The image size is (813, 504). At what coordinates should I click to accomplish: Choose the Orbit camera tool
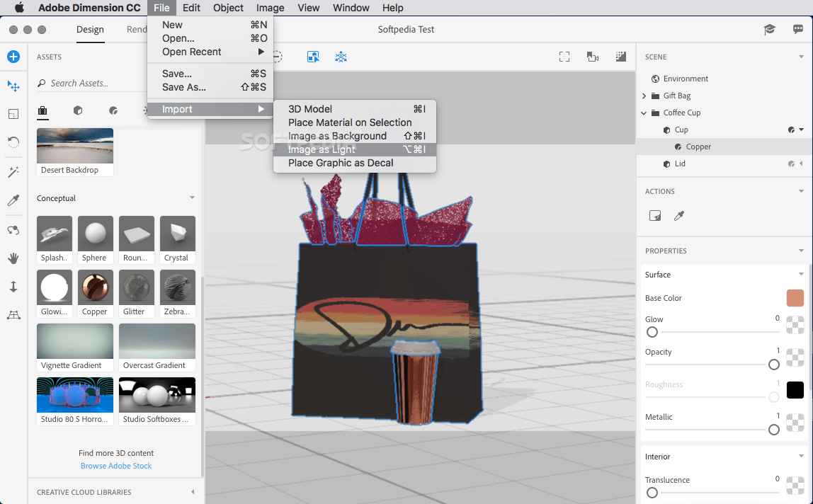coord(13,230)
